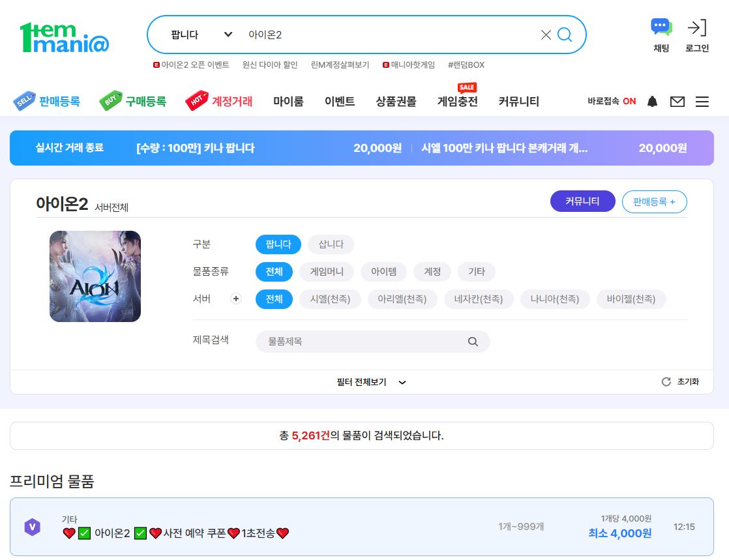
Task: Go to 이벤트 menu
Action: tap(340, 101)
